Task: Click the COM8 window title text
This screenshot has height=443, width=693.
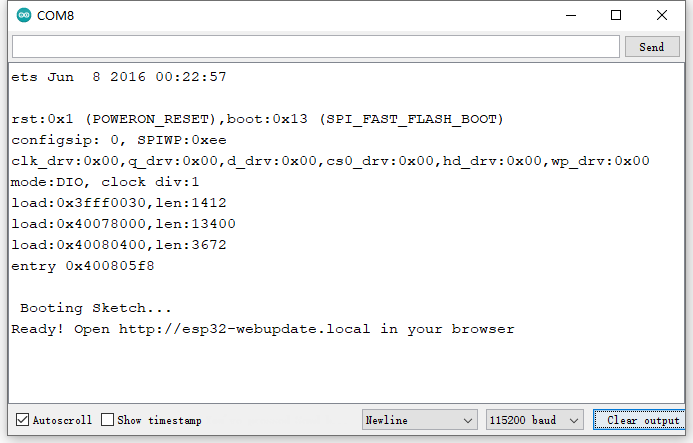Action: pos(55,15)
